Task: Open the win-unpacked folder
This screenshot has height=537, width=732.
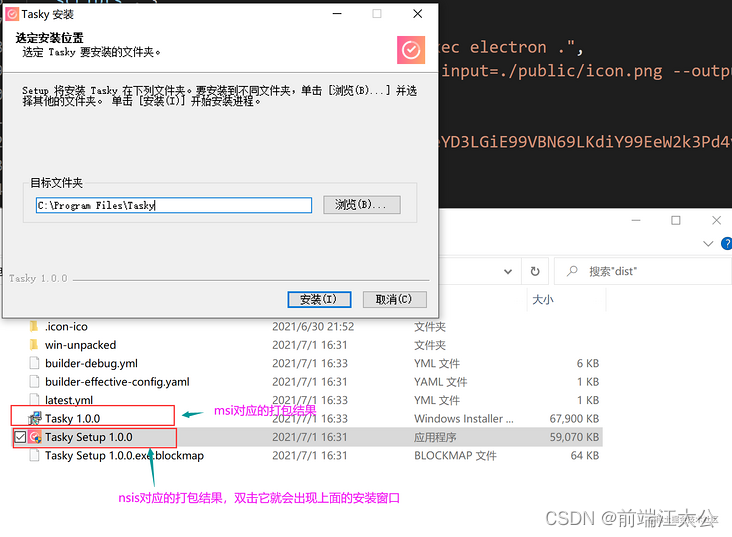Action: (80, 345)
